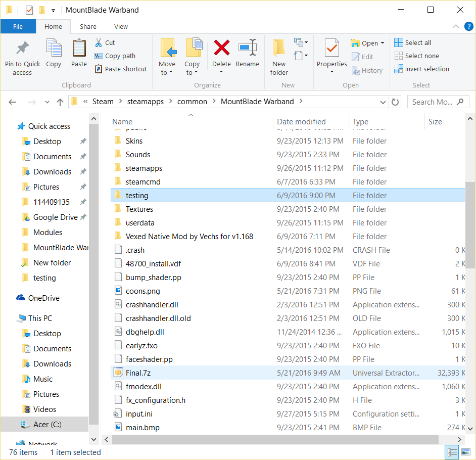Click the properties checkmark in title bar
The image size is (476, 460).
coord(29,10)
